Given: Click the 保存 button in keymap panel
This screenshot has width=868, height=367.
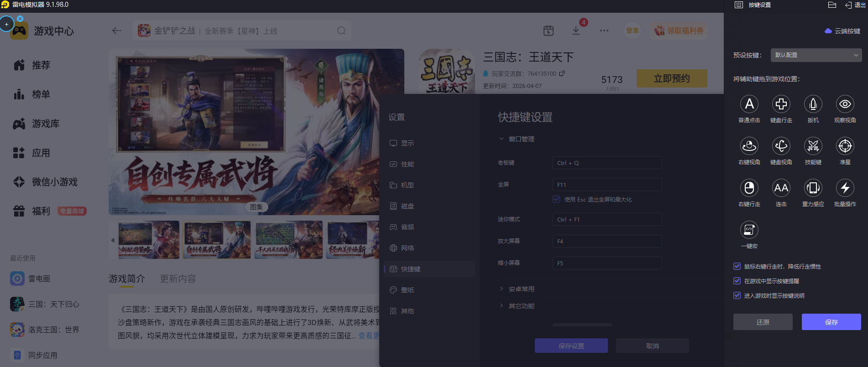Looking at the screenshot, I should 831,322.
